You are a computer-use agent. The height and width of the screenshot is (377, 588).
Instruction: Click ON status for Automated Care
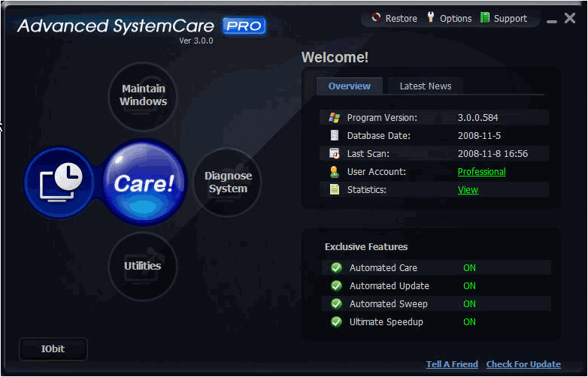(x=469, y=268)
